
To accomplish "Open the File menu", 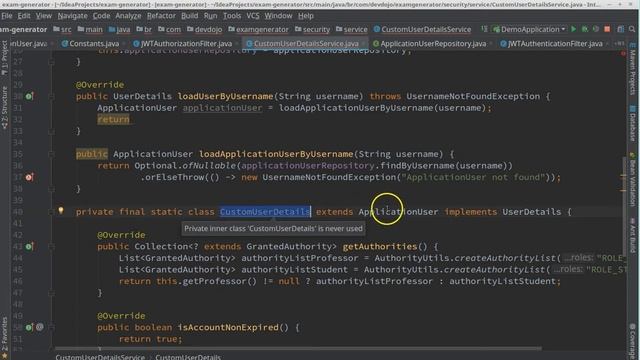I will [x=7, y=16].
